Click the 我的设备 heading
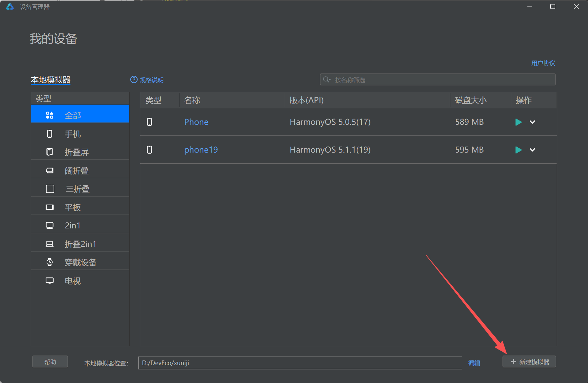The image size is (588, 383). click(54, 39)
